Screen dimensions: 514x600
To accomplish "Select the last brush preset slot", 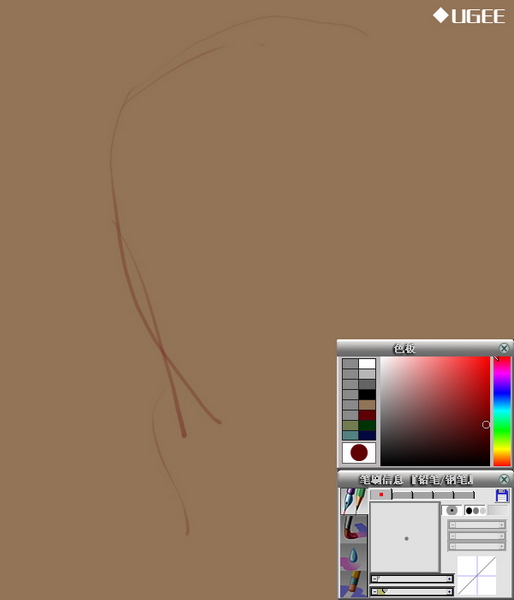I will [465, 495].
